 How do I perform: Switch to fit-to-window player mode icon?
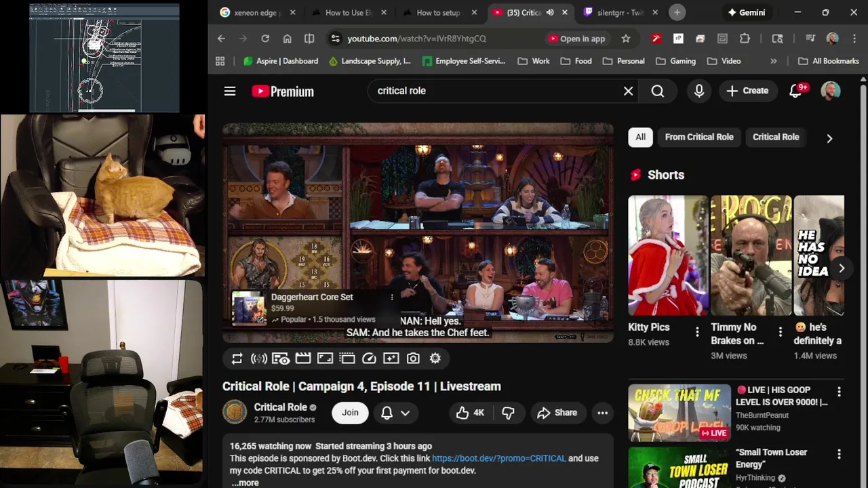click(x=325, y=359)
